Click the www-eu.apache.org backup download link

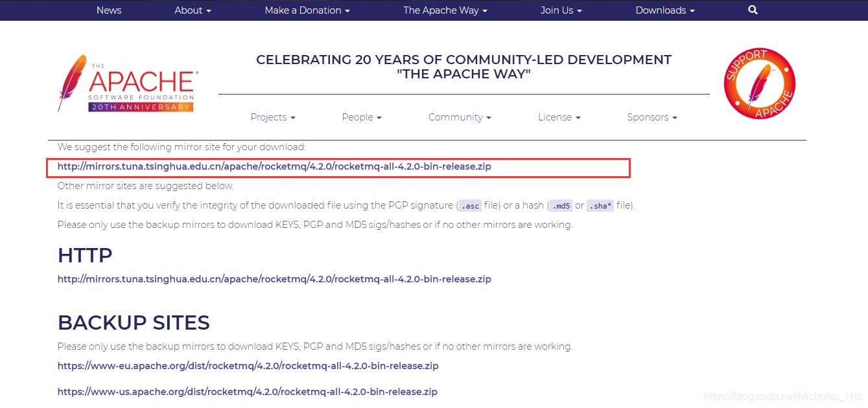[x=248, y=366]
